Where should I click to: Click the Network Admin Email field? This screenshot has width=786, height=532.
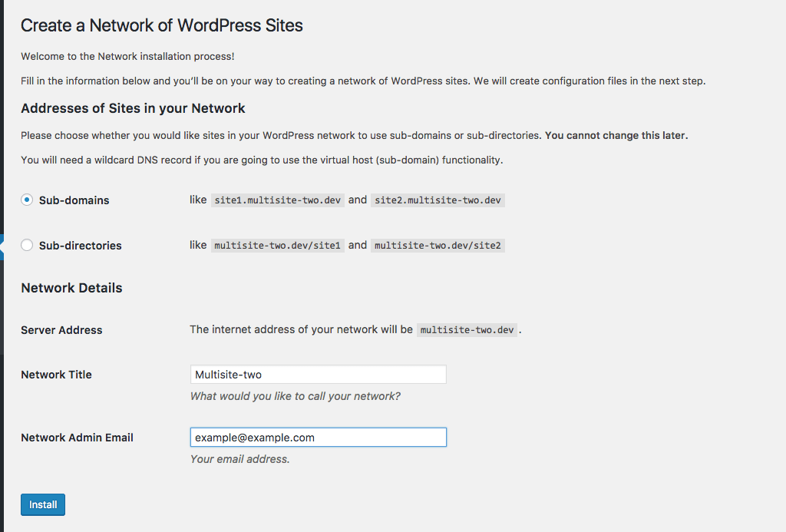coord(319,438)
